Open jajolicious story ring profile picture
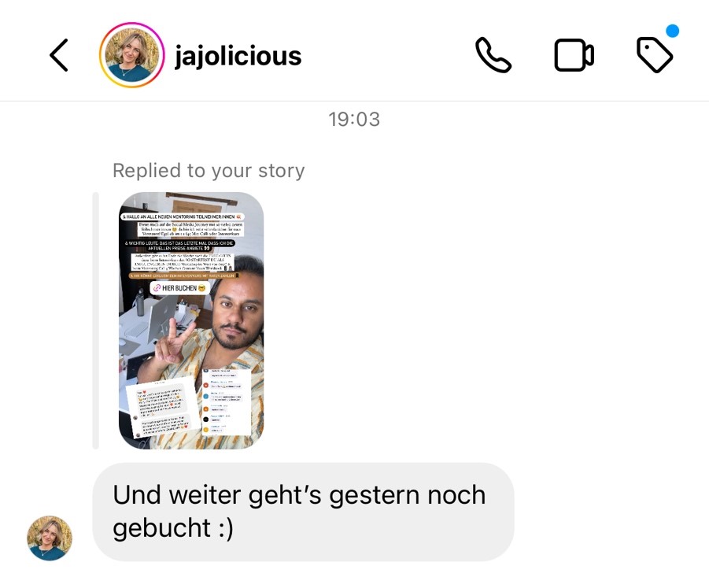 [131, 55]
